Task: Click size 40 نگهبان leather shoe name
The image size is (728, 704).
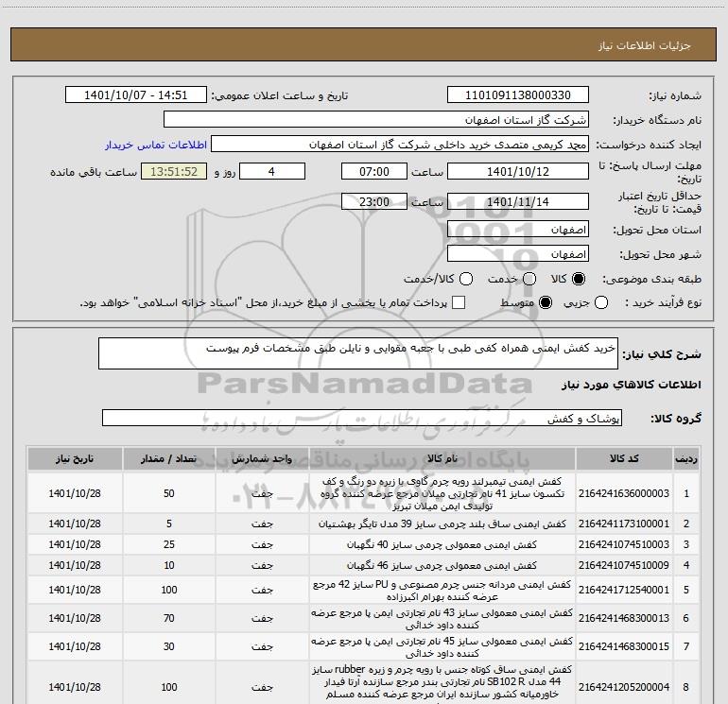Action: pos(442,544)
